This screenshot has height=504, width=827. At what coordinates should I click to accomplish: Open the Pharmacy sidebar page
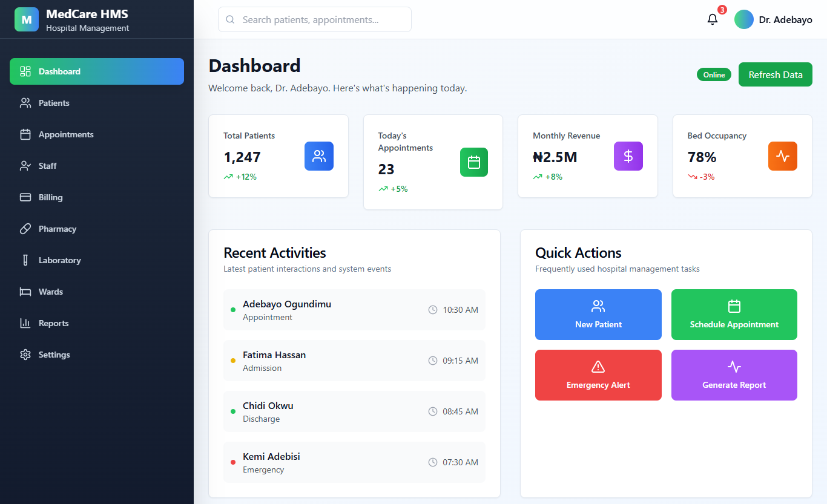[57, 229]
